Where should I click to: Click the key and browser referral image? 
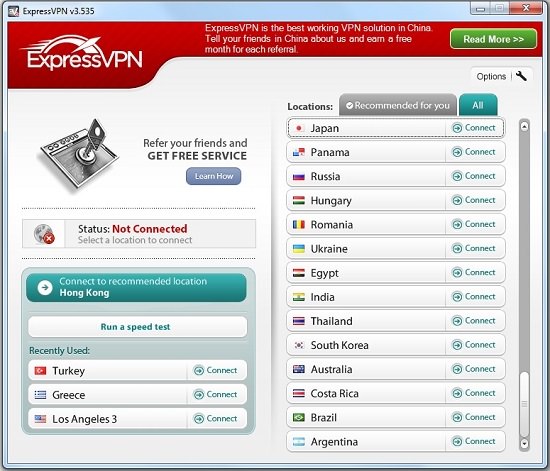[x=79, y=157]
